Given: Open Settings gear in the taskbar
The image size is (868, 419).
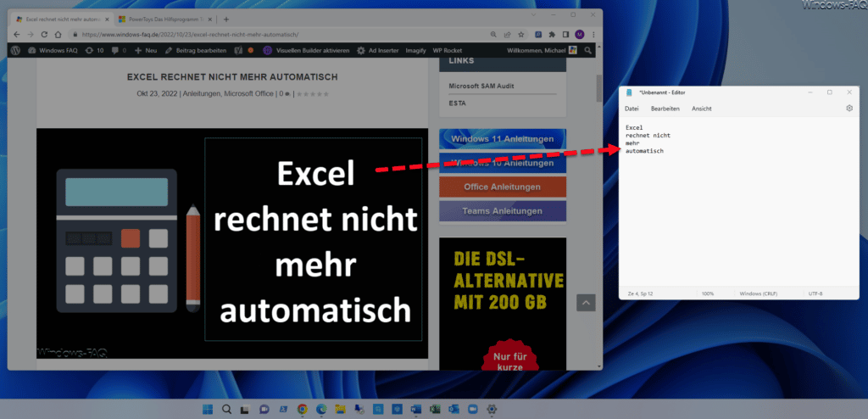Looking at the screenshot, I should [492, 410].
